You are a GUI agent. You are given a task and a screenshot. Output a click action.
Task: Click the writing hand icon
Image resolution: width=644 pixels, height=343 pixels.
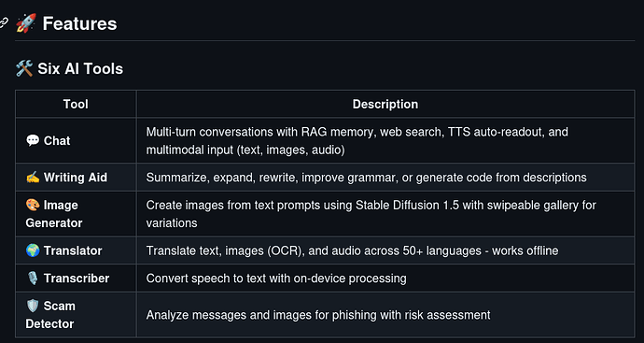(x=33, y=178)
